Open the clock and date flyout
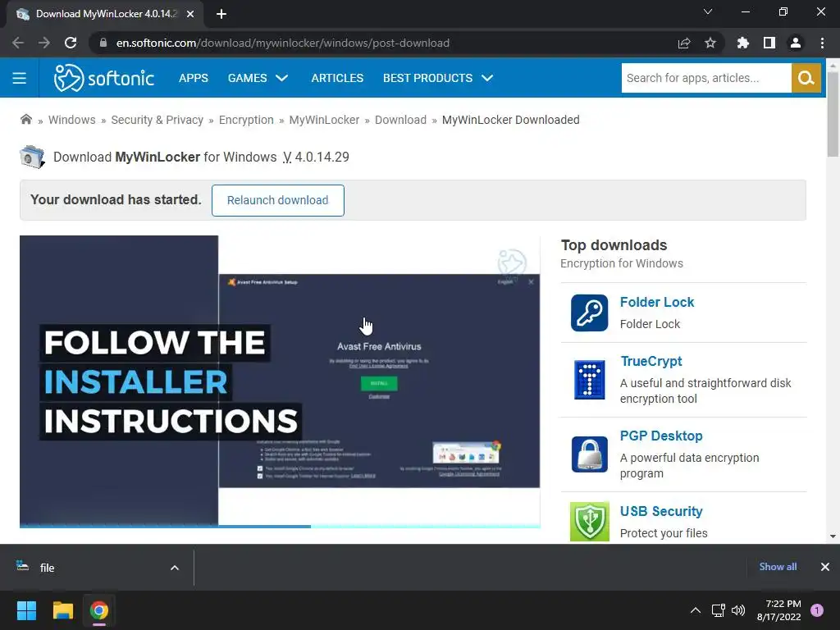The width and height of the screenshot is (840, 630). pyautogui.click(x=779, y=610)
